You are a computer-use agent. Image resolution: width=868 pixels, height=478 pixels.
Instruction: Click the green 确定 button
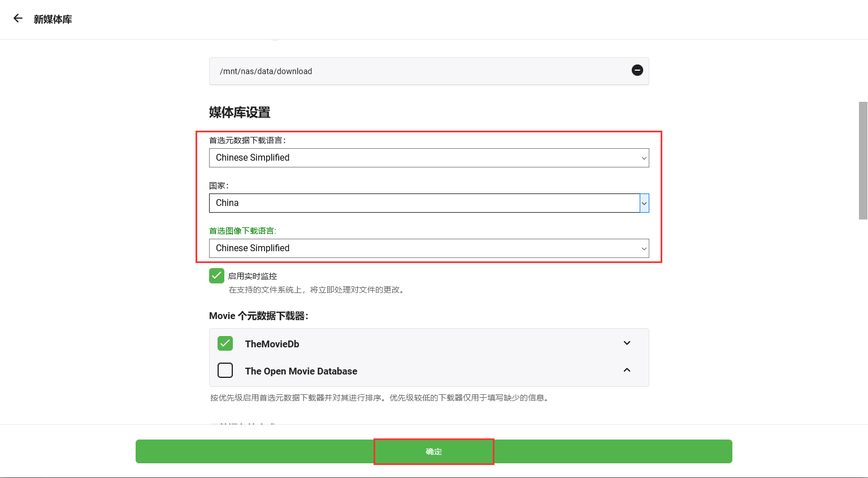433,451
